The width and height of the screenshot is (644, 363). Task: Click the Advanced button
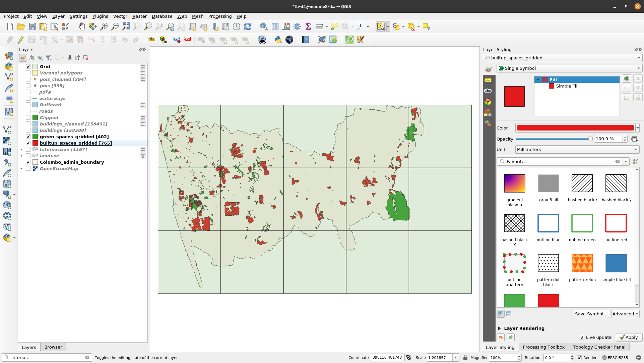pos(625,314)
